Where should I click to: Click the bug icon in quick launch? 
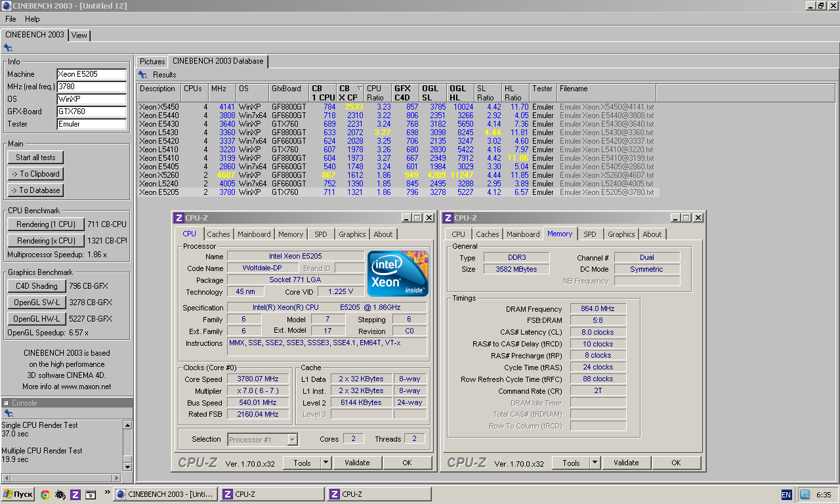[x=60, y=495]
